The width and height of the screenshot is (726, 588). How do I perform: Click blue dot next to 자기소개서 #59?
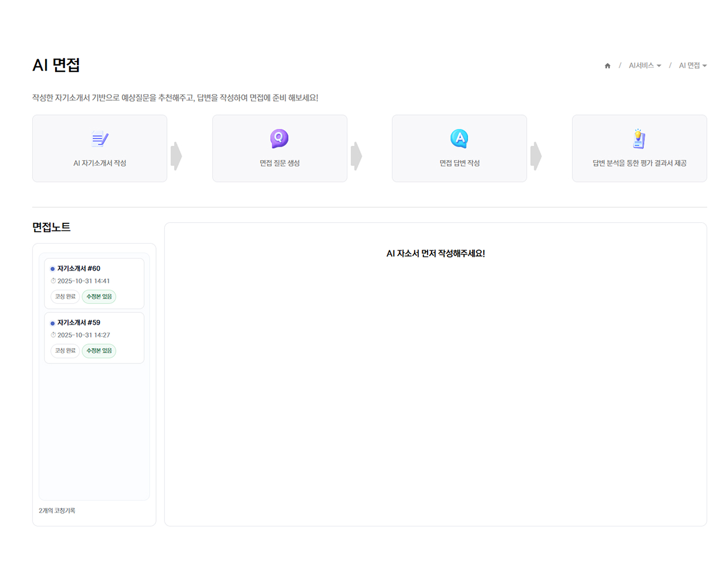(x=53, y=323)
